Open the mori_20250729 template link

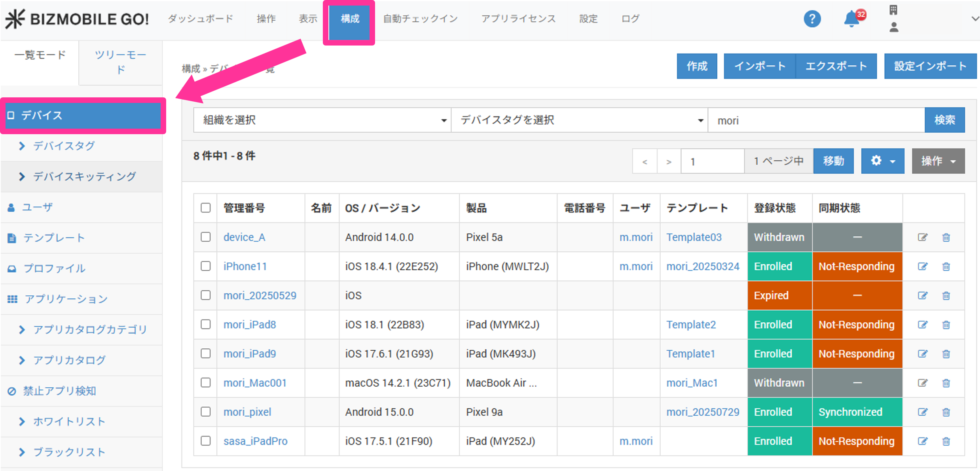coord(703,412)
